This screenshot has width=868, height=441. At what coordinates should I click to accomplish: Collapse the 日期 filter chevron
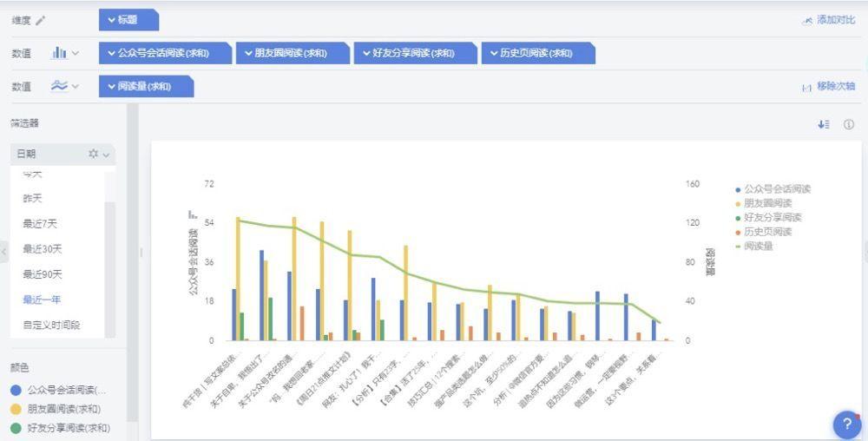[x=106, y=155]
